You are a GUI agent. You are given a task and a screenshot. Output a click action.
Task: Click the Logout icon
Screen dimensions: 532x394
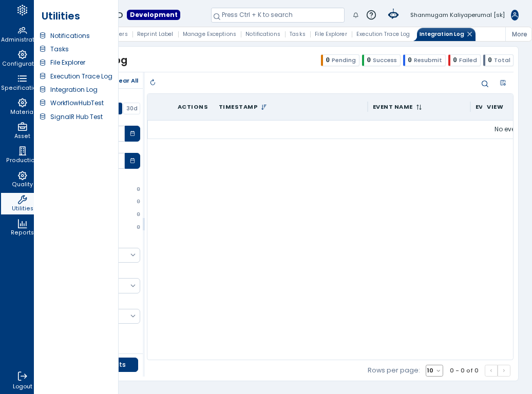point(23,376)
